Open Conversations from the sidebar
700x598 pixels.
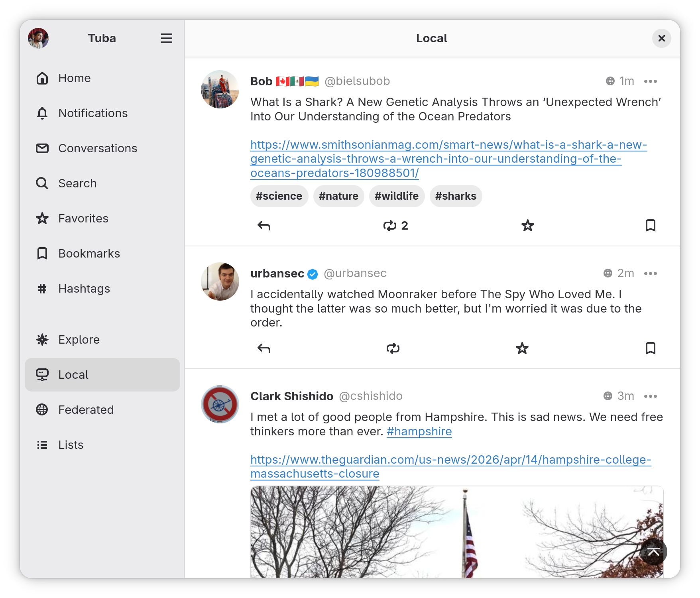(x=97, y=148)
